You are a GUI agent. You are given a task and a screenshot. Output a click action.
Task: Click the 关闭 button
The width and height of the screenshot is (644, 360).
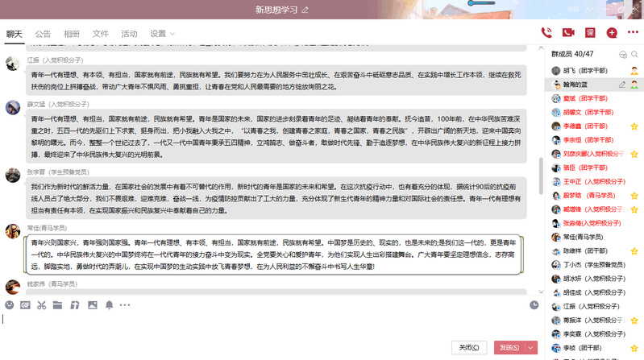468,347
